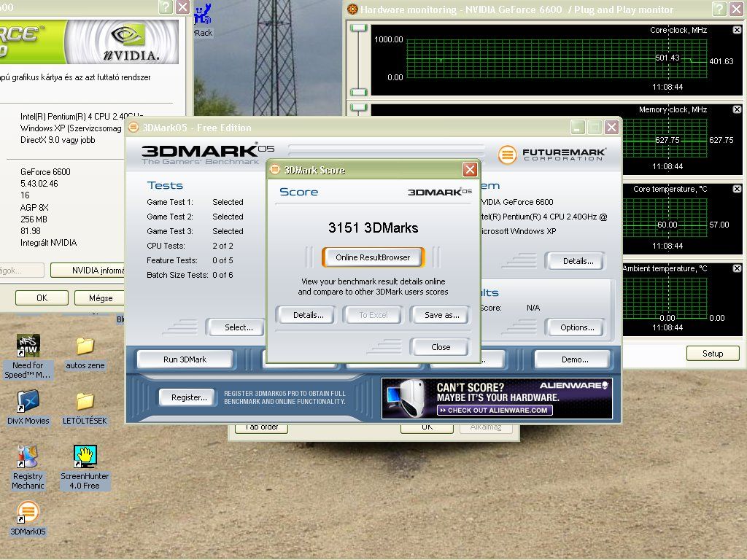Image resolution: width=747 pixels, height=560 pixels.
Task: Click Game Test 1 row label
Action: tap(169, 202)
